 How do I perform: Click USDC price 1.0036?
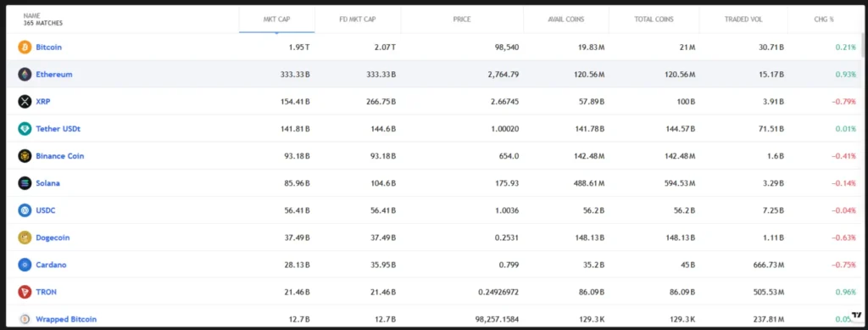click(x=507, y=210)
